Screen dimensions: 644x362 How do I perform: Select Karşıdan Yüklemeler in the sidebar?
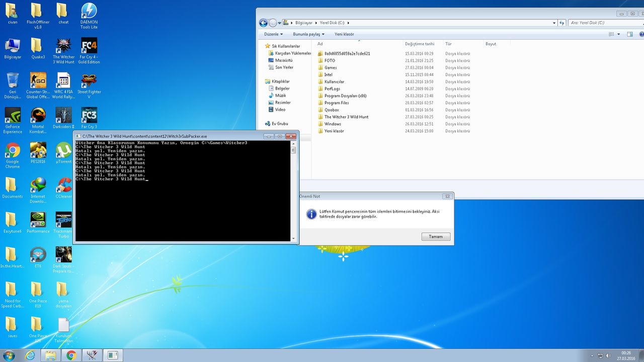(289, 53)
